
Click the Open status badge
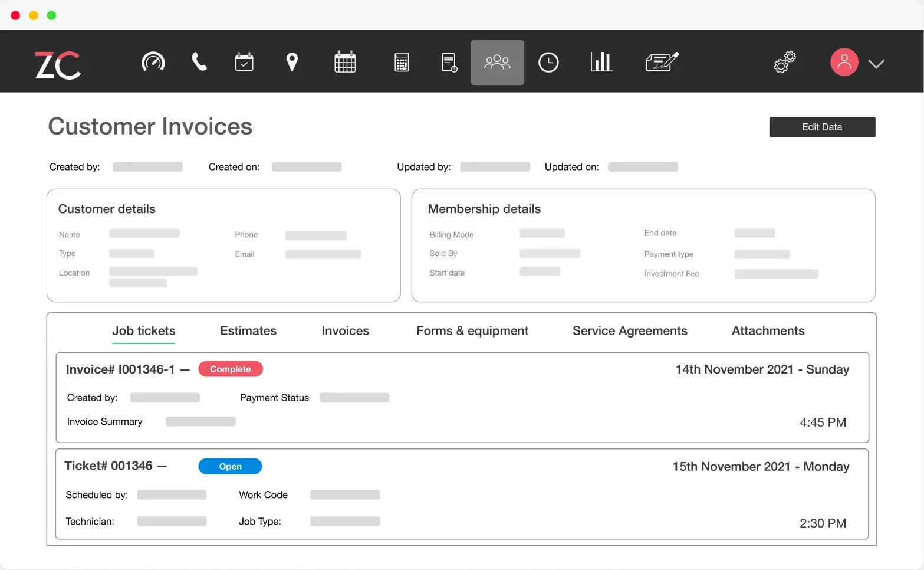pyautogui.click(x=231, y=466)
